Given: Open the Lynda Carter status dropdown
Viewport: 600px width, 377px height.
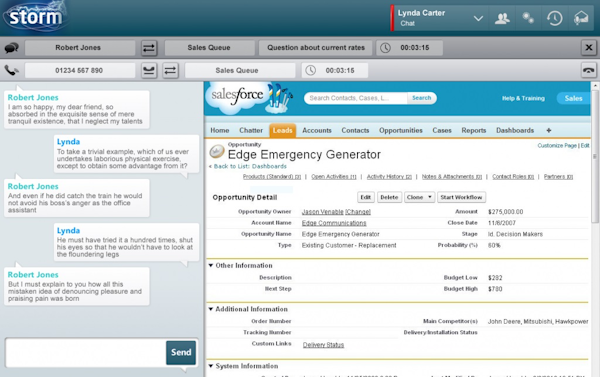Looking at the screenshot, I should 478,18.
